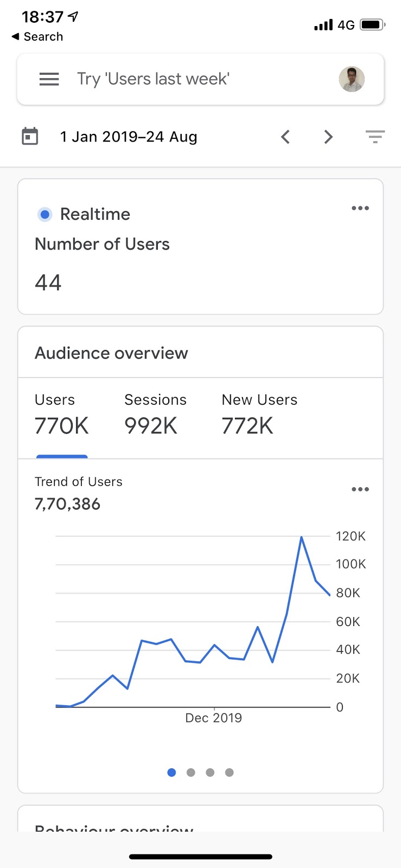
Task: Open Realtime card three-dot options
Action: 360,208
